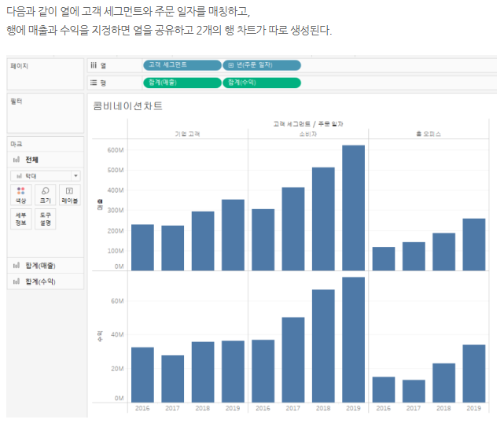The image size is (504, 423).
Task: Click the bar icon beside 전체
Action: coord(16,160)
